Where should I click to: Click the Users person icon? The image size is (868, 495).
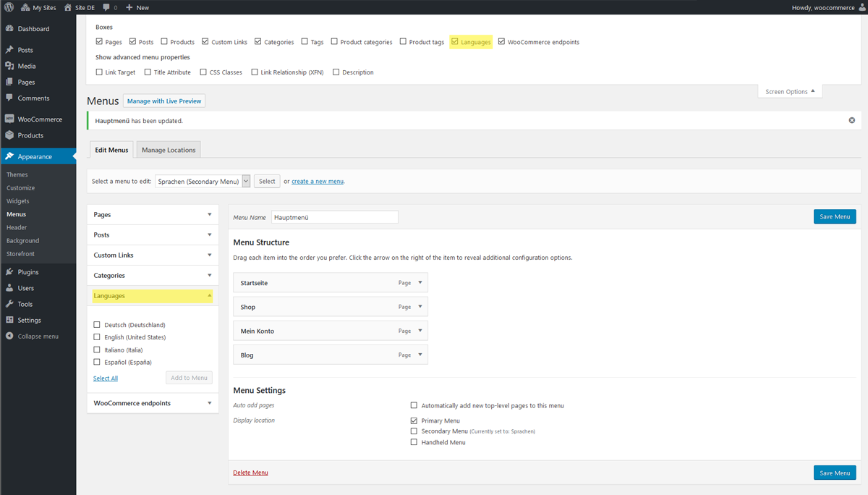(x=9, y=288)
